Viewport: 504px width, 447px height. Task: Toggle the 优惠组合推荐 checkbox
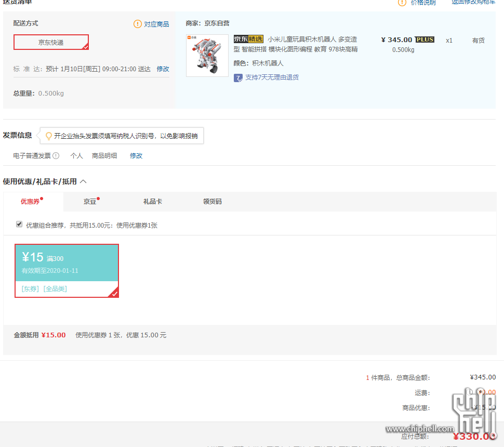coord(19,224)
